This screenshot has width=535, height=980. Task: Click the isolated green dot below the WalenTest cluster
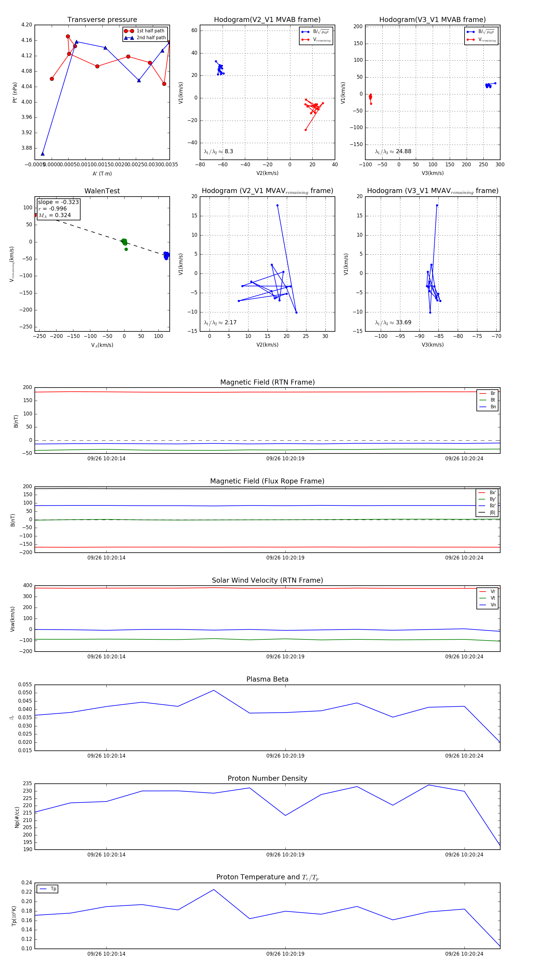[126, 249]
